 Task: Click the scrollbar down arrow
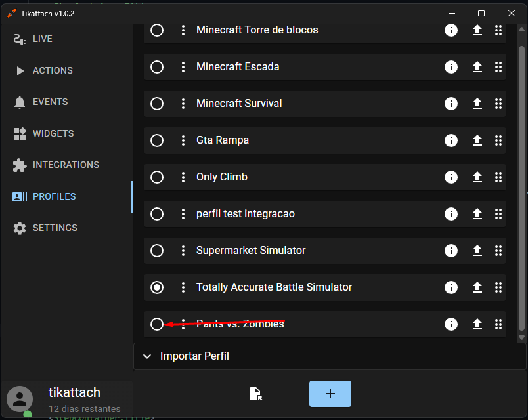tap(521, 337)
